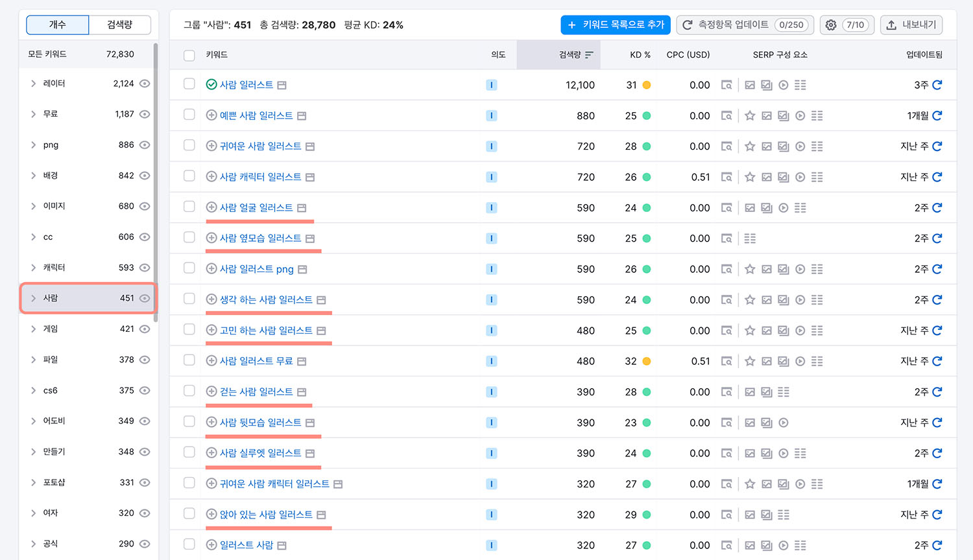Click yellow KD dot for 사람 일러스트

(x=647, y=85)
